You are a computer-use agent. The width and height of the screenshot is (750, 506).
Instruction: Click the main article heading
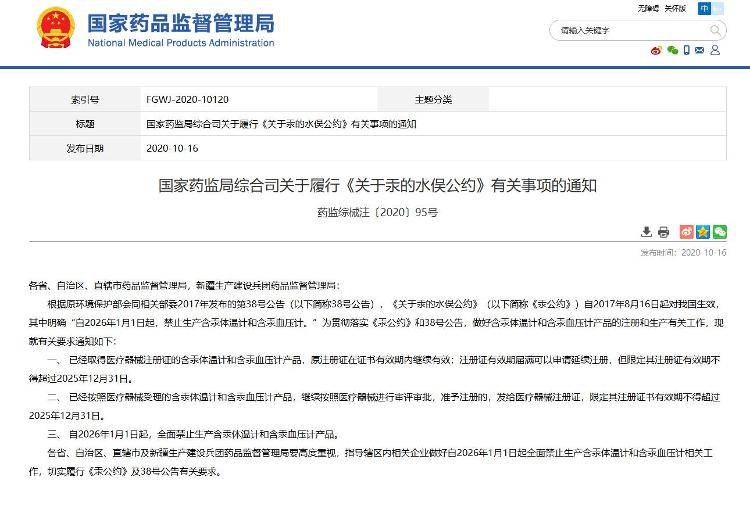pos(377,186)
